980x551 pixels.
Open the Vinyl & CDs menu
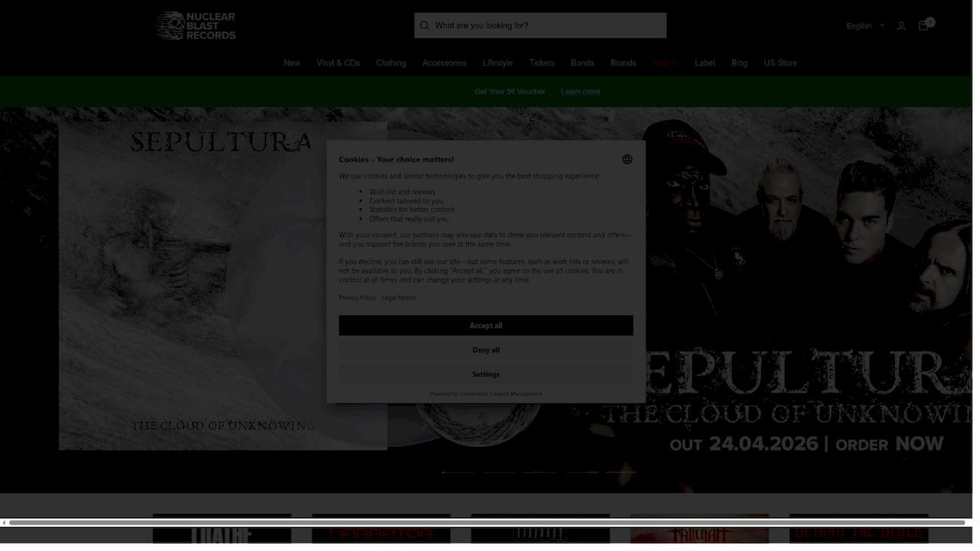(338, 63)
